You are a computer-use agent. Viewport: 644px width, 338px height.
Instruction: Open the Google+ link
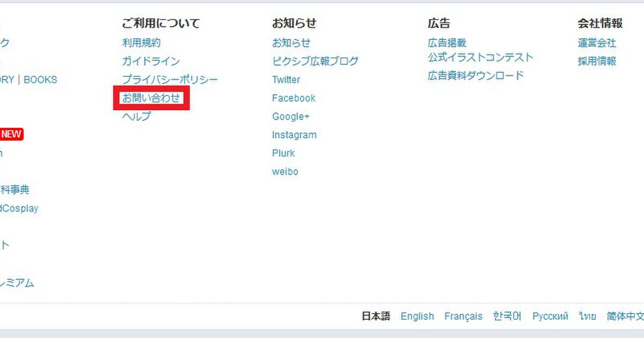click(291, 116)
